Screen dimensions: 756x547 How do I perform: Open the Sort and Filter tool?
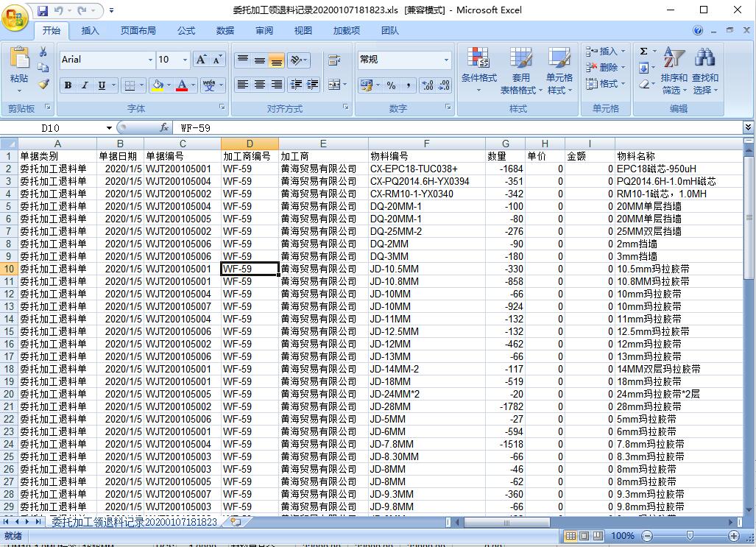pos(674,71)
